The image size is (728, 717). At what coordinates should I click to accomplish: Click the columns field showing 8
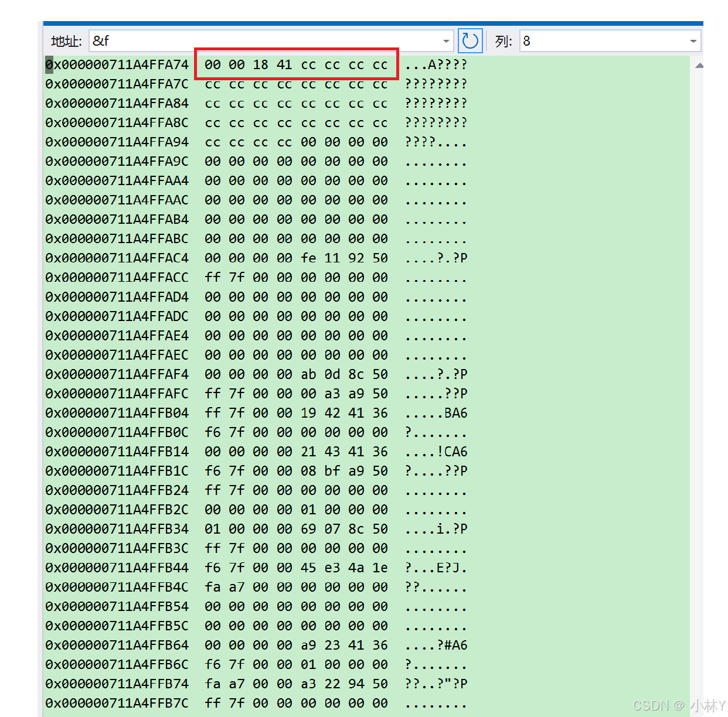click(610, 41)
